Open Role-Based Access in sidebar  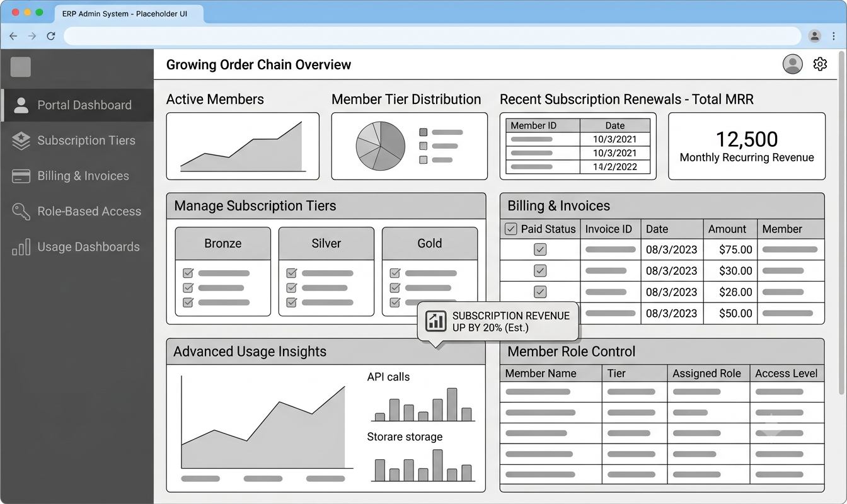click(77, 211)
